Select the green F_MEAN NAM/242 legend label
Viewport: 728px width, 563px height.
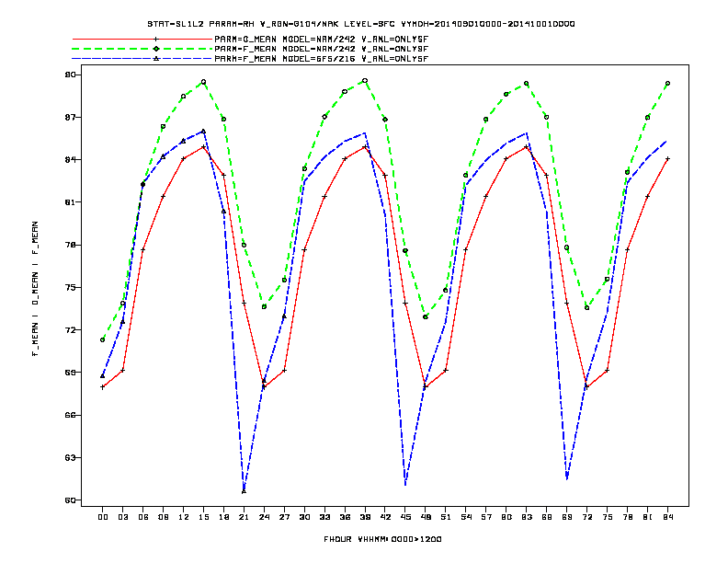click(x=321, y=49)
